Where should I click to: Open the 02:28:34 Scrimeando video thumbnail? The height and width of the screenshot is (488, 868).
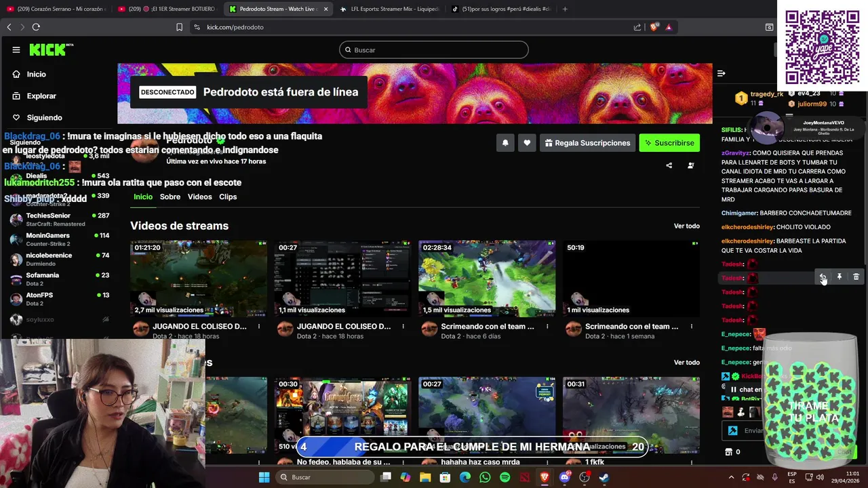click(x=487, y=279)
